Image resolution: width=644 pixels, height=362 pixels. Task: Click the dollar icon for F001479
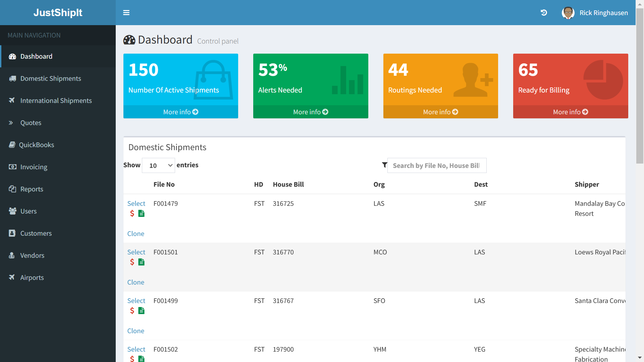[132, 214]
